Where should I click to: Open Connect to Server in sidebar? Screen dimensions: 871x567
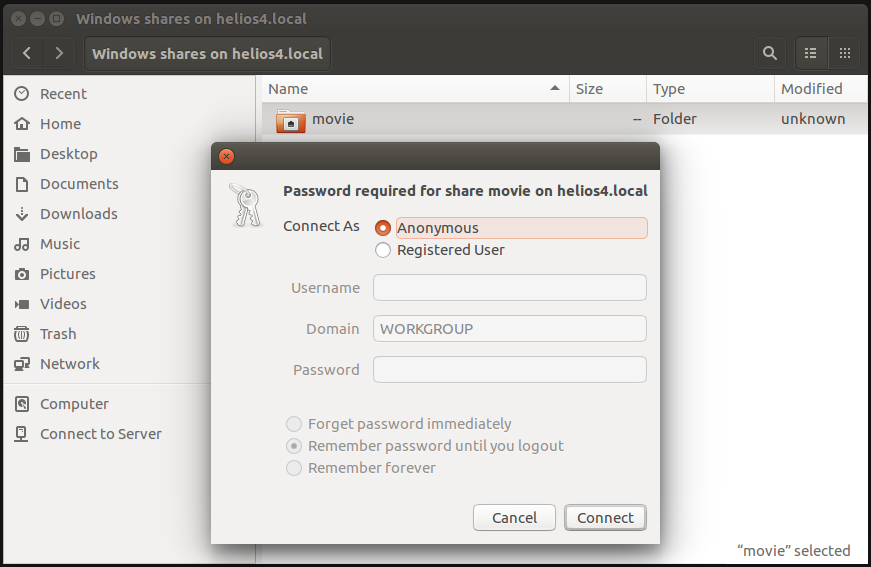pos(88,434)
